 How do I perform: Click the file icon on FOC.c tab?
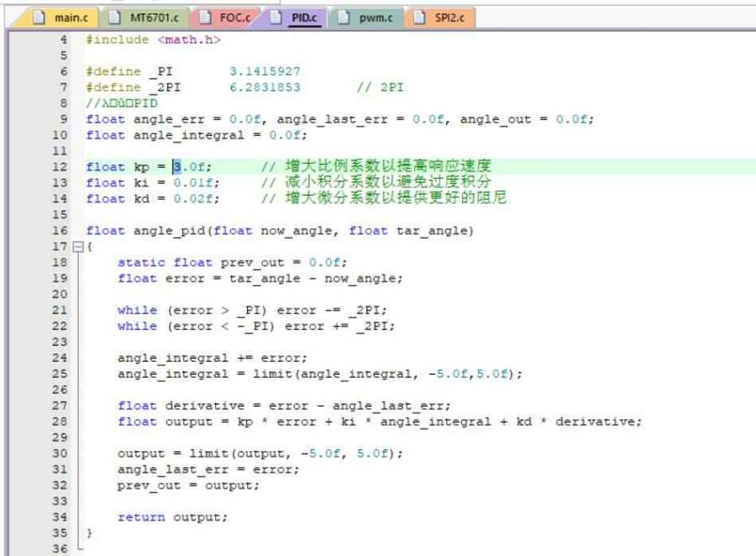pyautogui.click(x=204, y=18)
